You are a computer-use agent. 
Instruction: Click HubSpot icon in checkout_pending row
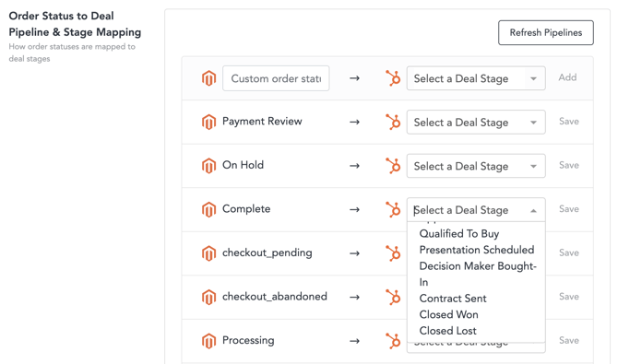pos(393,252)
